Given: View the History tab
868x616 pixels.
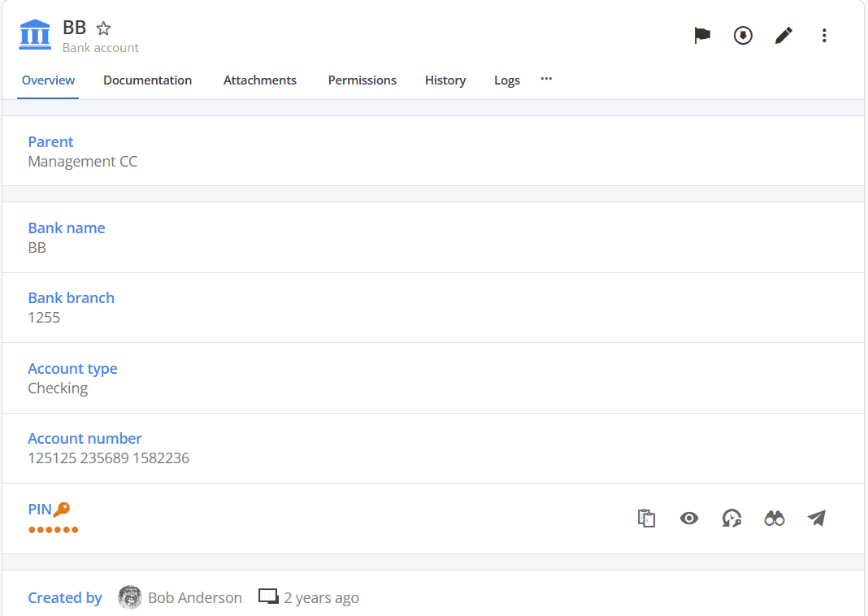Looking at the screenshot, I should [x=445, y=80].
